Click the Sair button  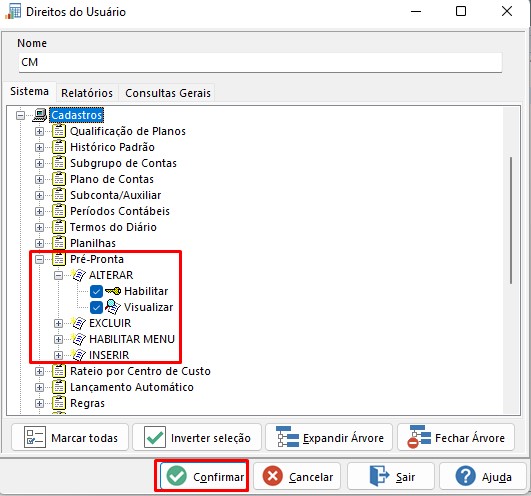(391, 476)
